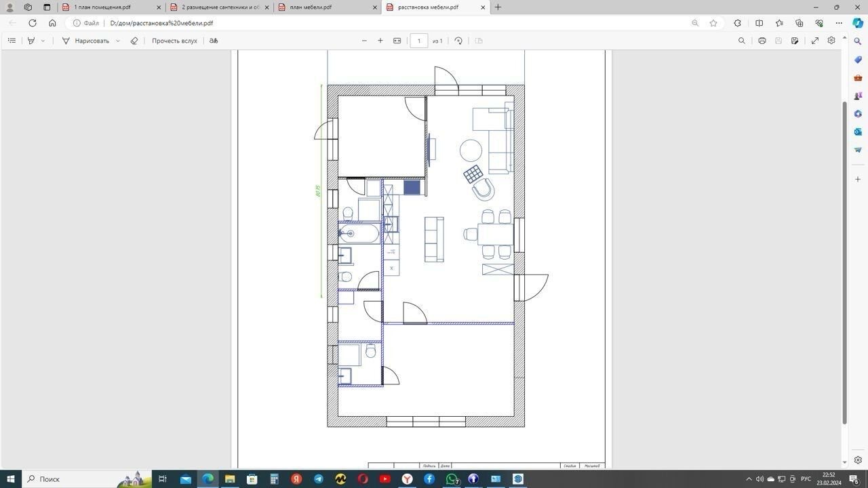The image size is (868, 488).
Task: Rotate the PDF page
Action: coord(458,41)
